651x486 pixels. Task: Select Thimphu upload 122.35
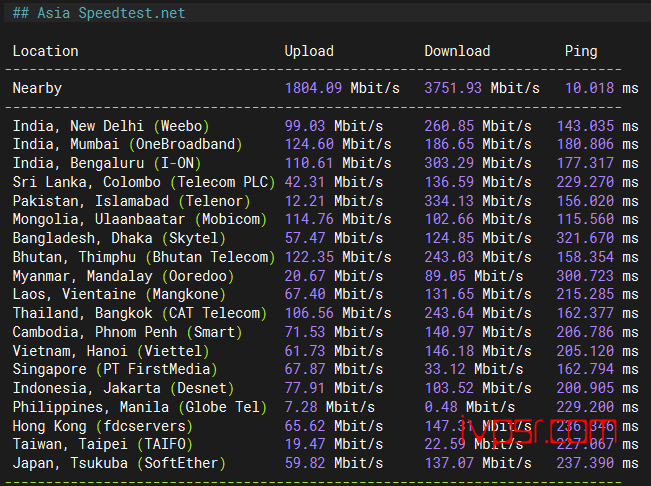(309, 257)
